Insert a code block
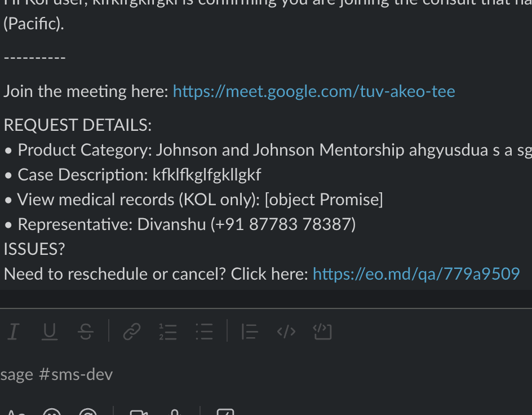 pos(322,332)
